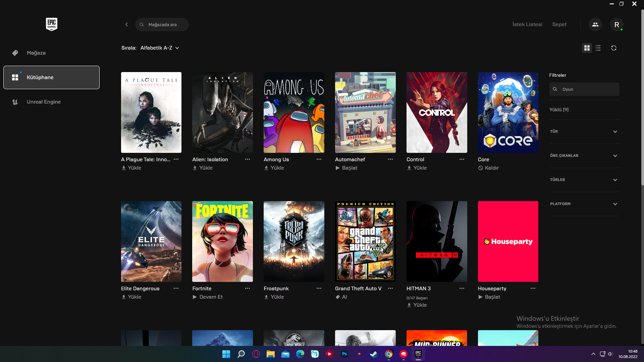Open the Among Us cover

(294, 112)
